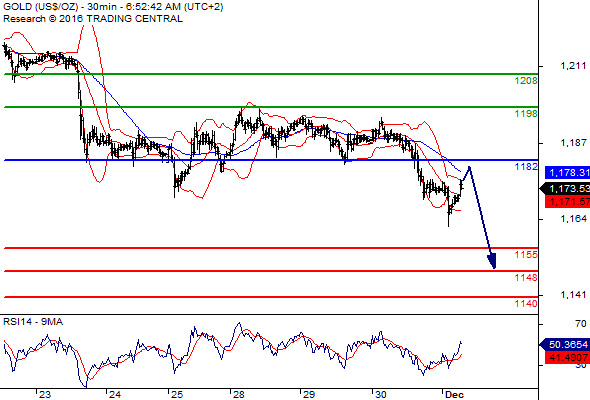Click the RSI 70 level label

coord(581,324)
